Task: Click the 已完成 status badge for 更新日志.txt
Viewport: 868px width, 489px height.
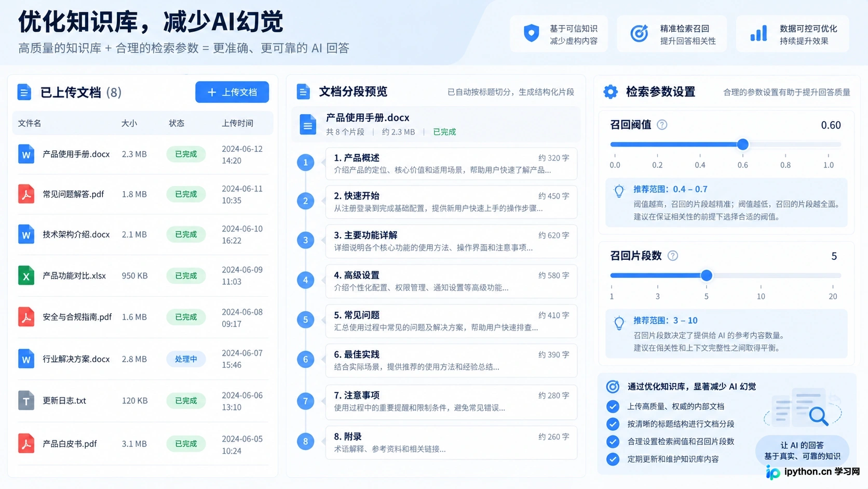Action: [186, 401]
